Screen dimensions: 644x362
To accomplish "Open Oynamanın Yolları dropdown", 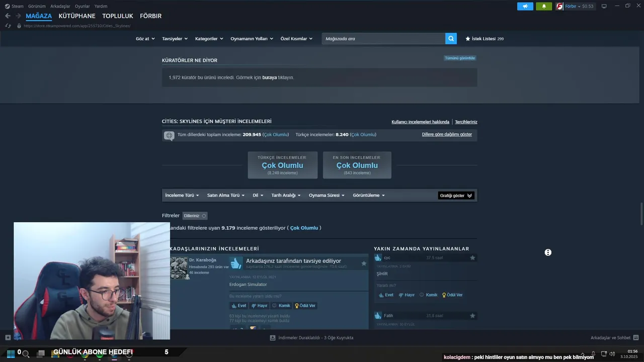I will pyautogui.click(x=252, y=39).
